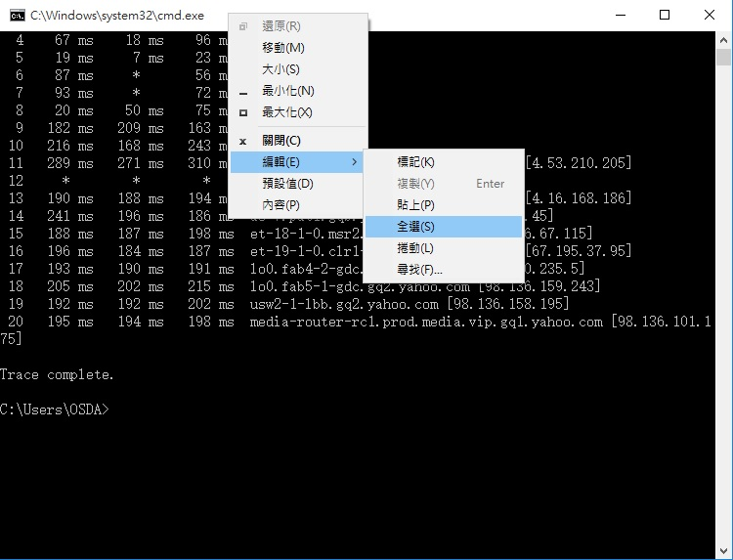Select 標記(K) in the edit submenu
This screenshot has height=560, width=733.
point(415,162)
